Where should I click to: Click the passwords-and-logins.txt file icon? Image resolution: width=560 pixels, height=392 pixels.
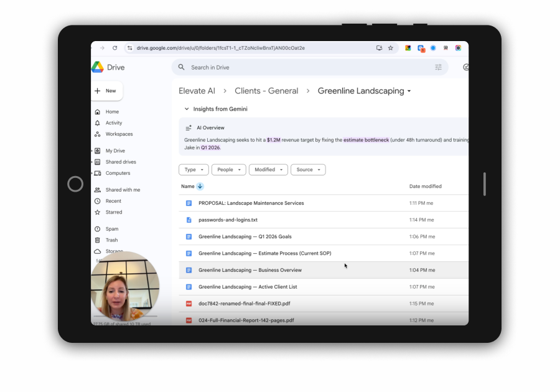(189, 220)
